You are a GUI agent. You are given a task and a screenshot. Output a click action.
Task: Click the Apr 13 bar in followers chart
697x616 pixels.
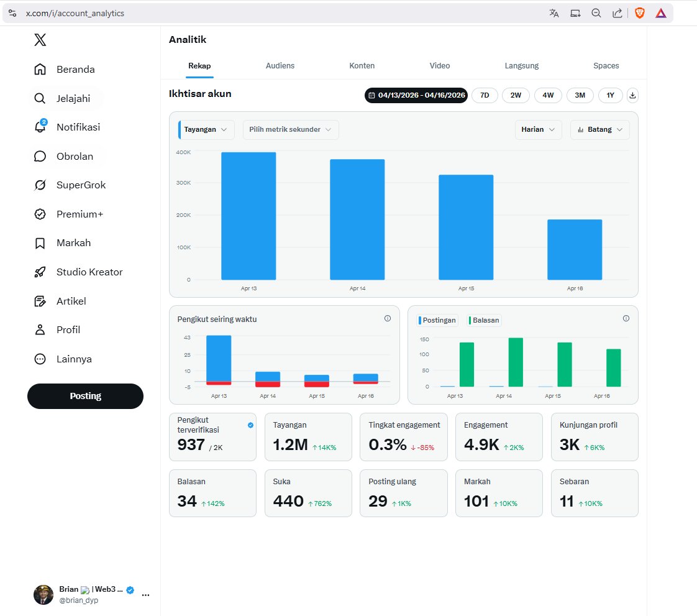click(219, 360)
